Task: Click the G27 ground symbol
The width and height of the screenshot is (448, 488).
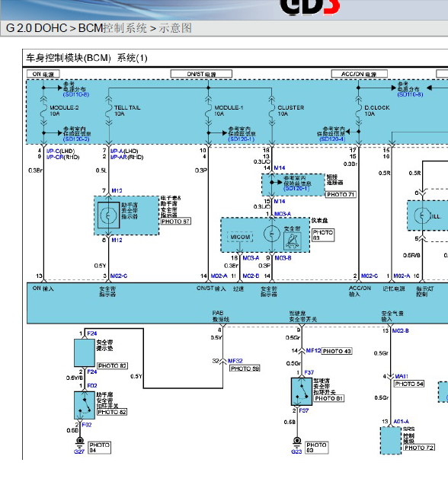Action: pos(80,443)
